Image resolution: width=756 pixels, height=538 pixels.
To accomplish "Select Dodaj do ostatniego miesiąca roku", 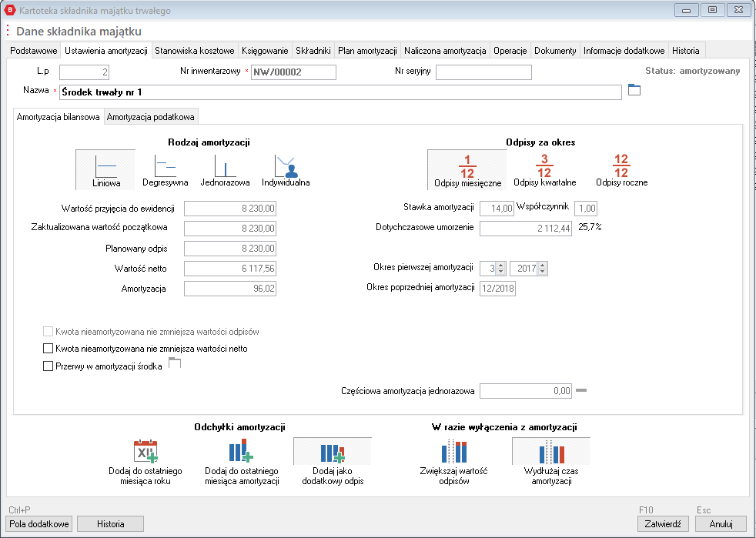I will coord(146,463).
